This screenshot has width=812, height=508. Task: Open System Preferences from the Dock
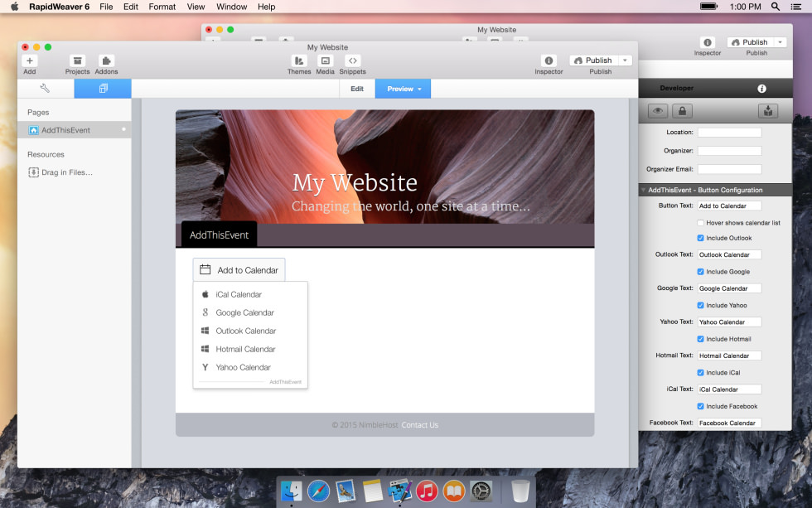[x=481, y=491]
